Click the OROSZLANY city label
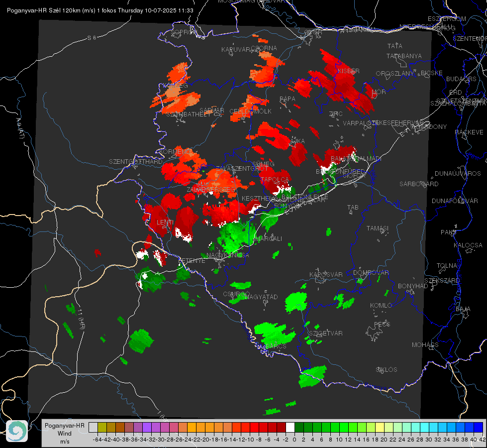This screenshot has height=448, width=487. coord(395,73)
